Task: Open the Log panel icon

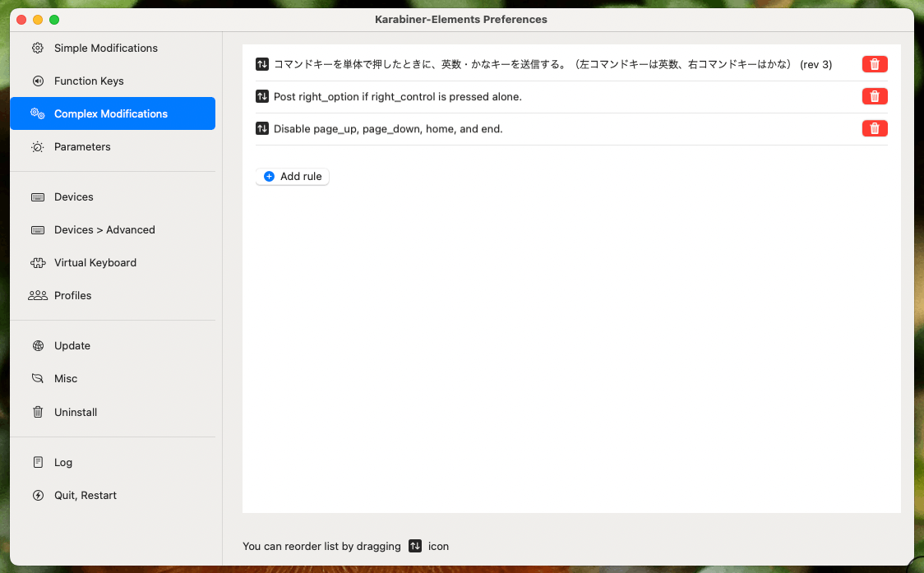Action: tap(37, 462)
